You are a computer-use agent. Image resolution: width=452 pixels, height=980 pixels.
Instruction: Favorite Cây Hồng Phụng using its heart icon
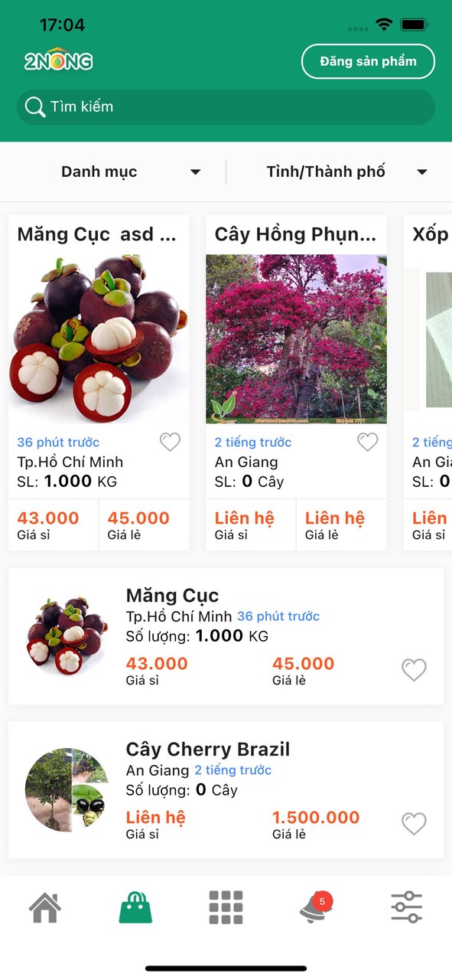pyautogui.click(x=367, y=442)
